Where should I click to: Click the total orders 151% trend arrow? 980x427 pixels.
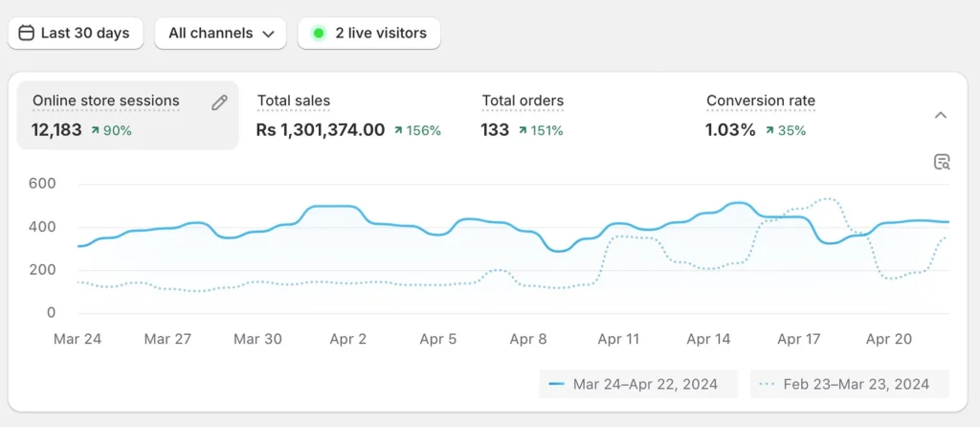click(523, 130)
